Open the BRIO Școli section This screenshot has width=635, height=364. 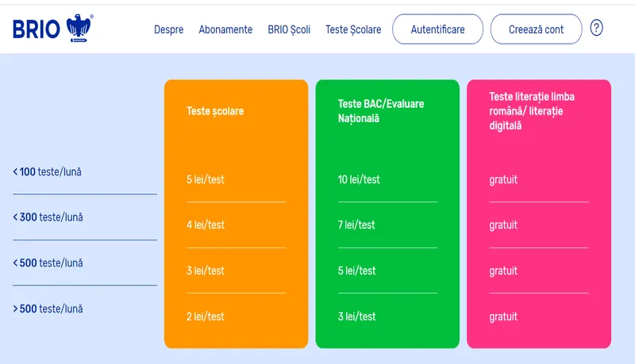289,29
